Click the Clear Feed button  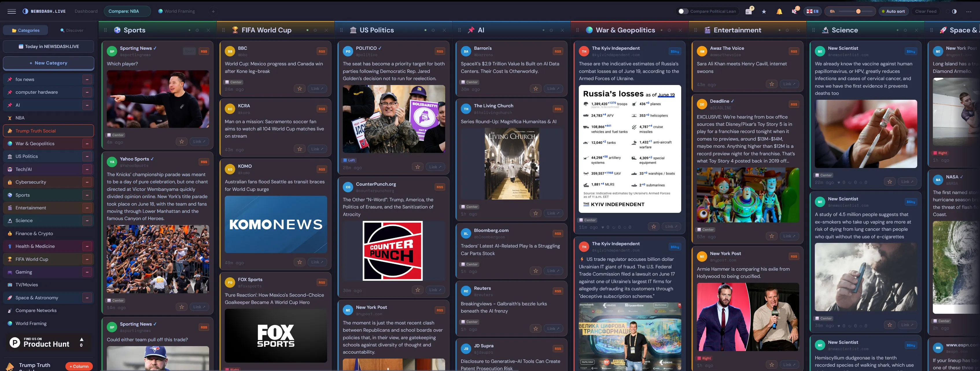(x=926, y=11)
